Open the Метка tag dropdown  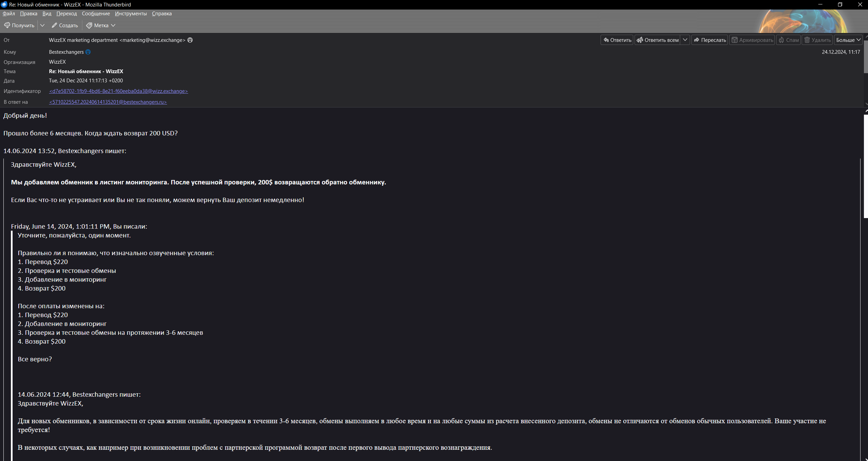pyautogui.click(x=101, y=26)
